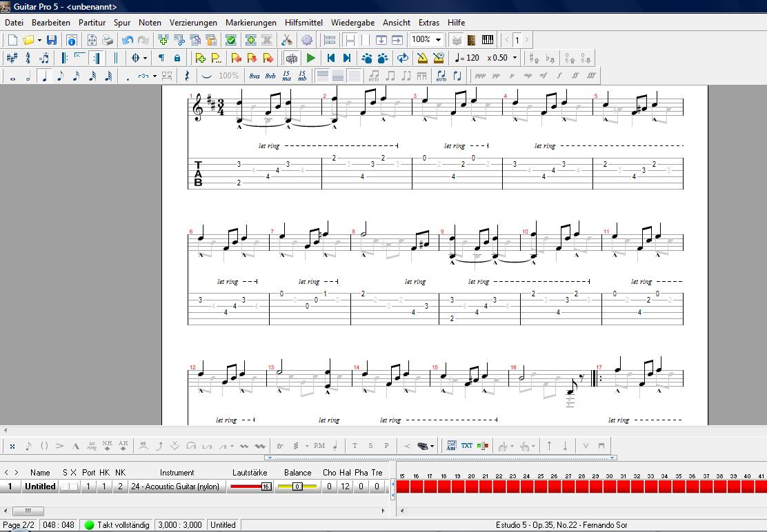Toggle loop playback blue arrows icon
Image resolution: width=767 pixels, height=532 pixels.
pos(403,58)
